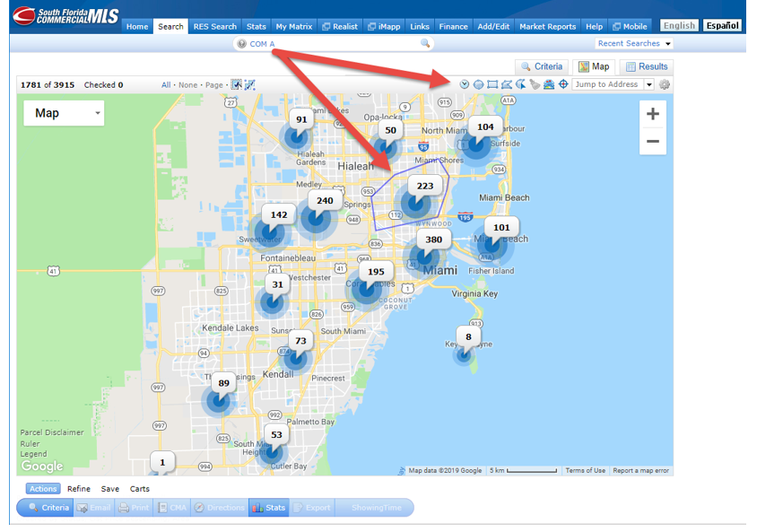Open the Parcel Disclaimer link
Screen dimensions: 757x532
click(x=52, y=432)
